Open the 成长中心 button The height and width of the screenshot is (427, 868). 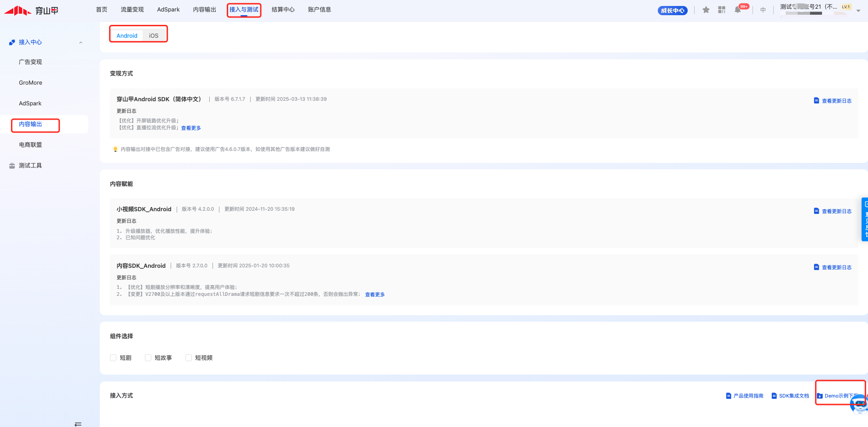673,10
